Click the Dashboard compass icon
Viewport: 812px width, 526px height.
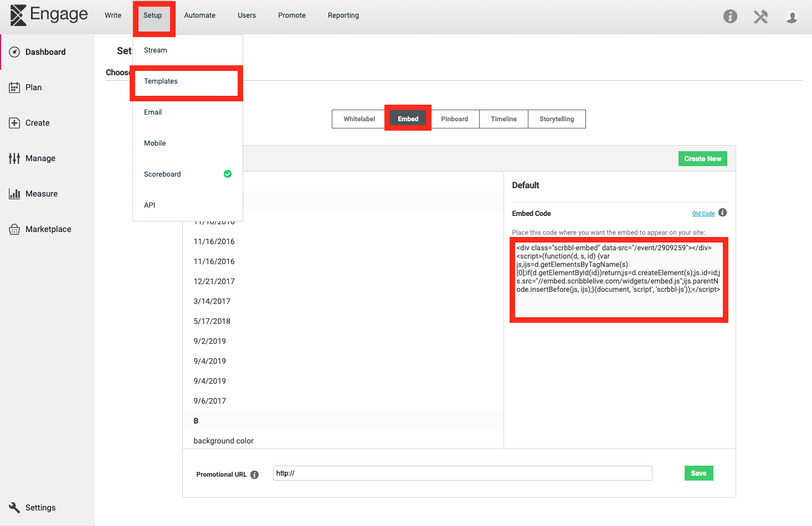(x=14, y=52)
